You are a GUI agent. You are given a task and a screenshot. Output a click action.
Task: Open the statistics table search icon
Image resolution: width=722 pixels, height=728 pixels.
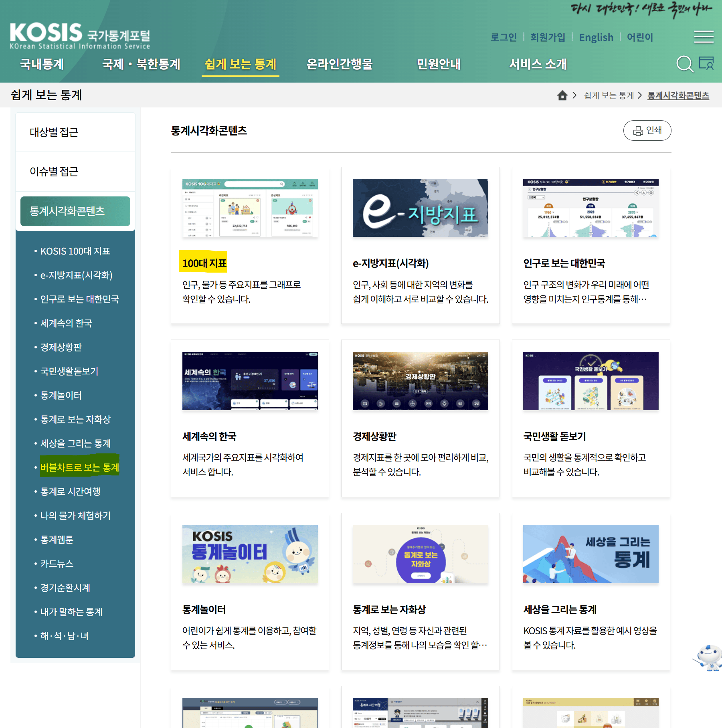click(x=706, y=63)
